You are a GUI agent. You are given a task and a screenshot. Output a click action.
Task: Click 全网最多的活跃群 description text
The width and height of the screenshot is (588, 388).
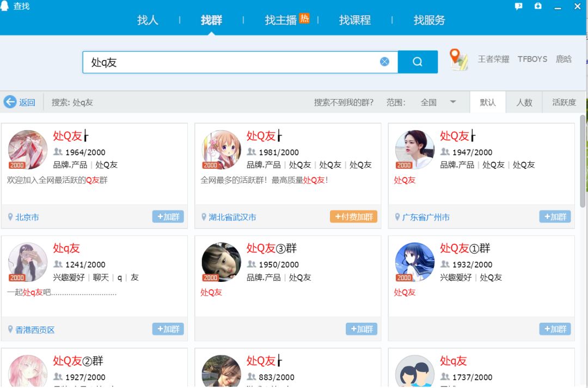tap(265, 180)
